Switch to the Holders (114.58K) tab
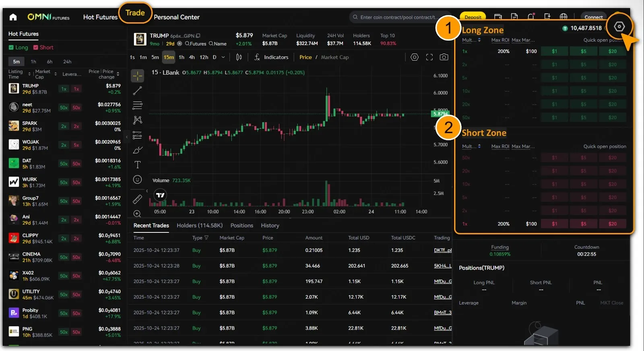The image size is (644, 351). pos(199,226)
